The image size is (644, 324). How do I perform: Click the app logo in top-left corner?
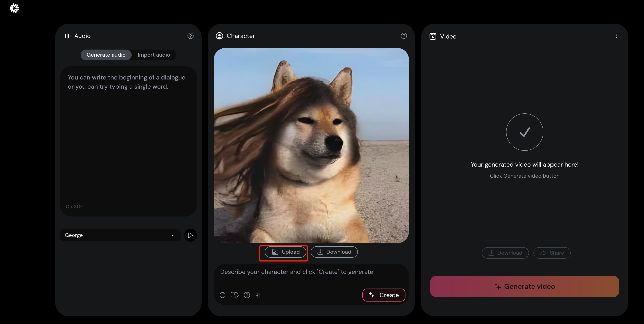tap(14, 8)
